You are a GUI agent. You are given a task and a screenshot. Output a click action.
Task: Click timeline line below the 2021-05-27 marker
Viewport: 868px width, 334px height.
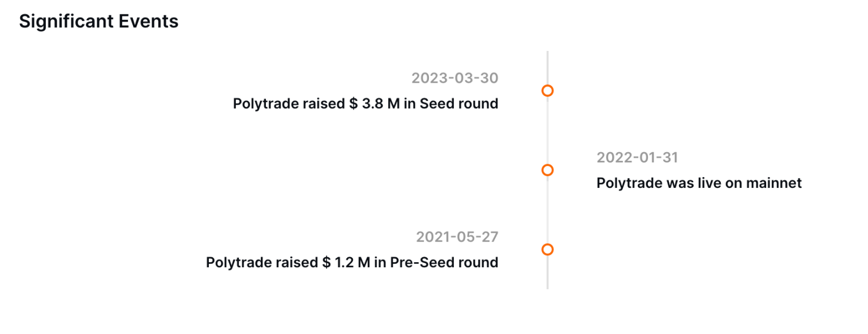point(547,272)
